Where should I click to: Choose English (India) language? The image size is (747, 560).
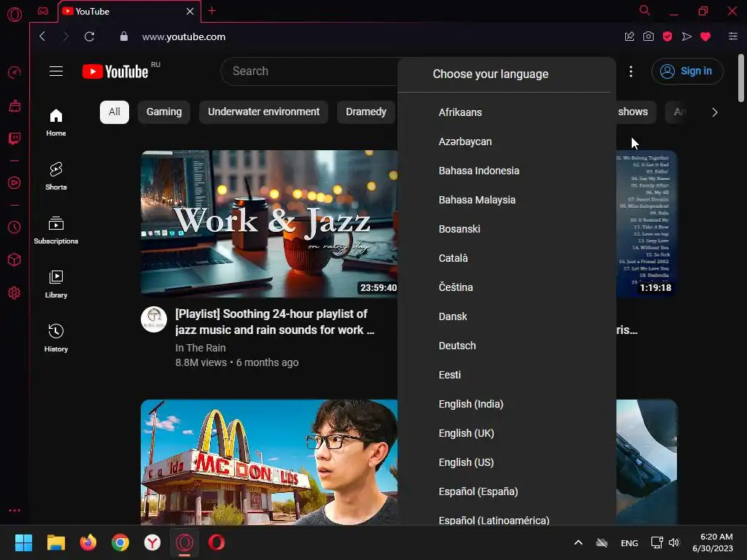point(507,404)
